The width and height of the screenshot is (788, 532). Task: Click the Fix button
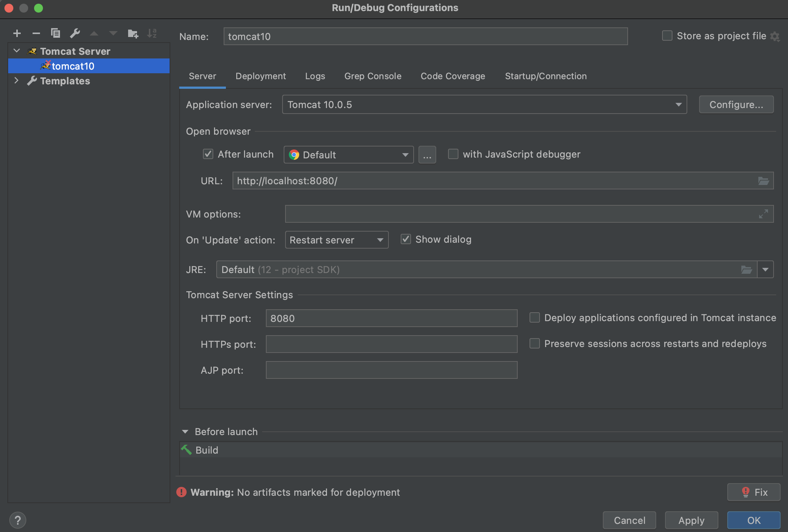point(754,492)
